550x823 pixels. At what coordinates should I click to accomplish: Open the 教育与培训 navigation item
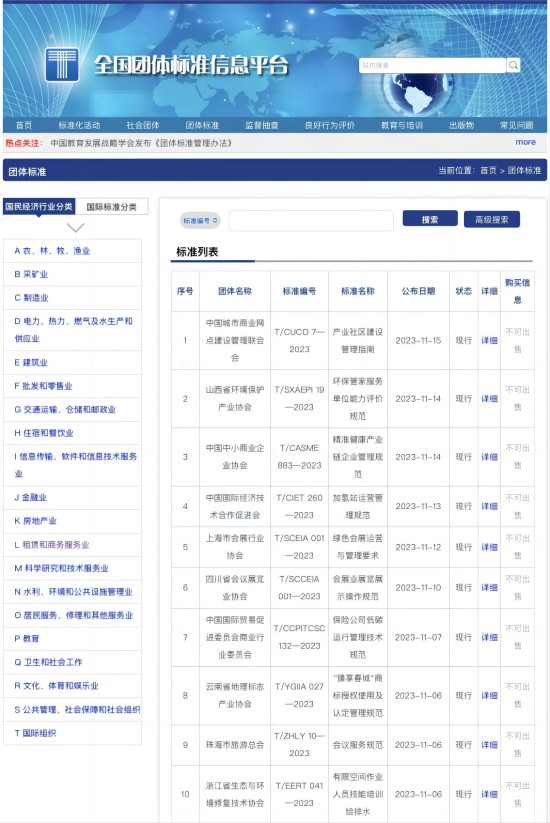click(402, 125)
